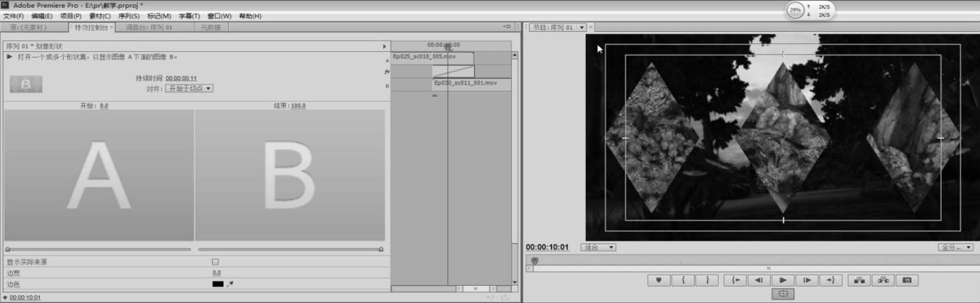Image resolution: width=980 pixels, height=303 pixels.
Task: Click the 边宽 border width value
Action: pyautogui.click(x=217, y=273)
